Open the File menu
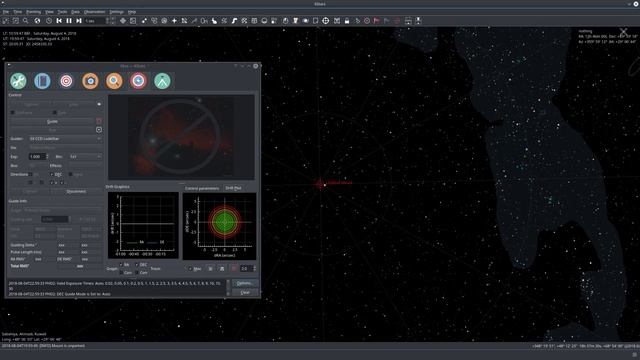 pos(6,12)
